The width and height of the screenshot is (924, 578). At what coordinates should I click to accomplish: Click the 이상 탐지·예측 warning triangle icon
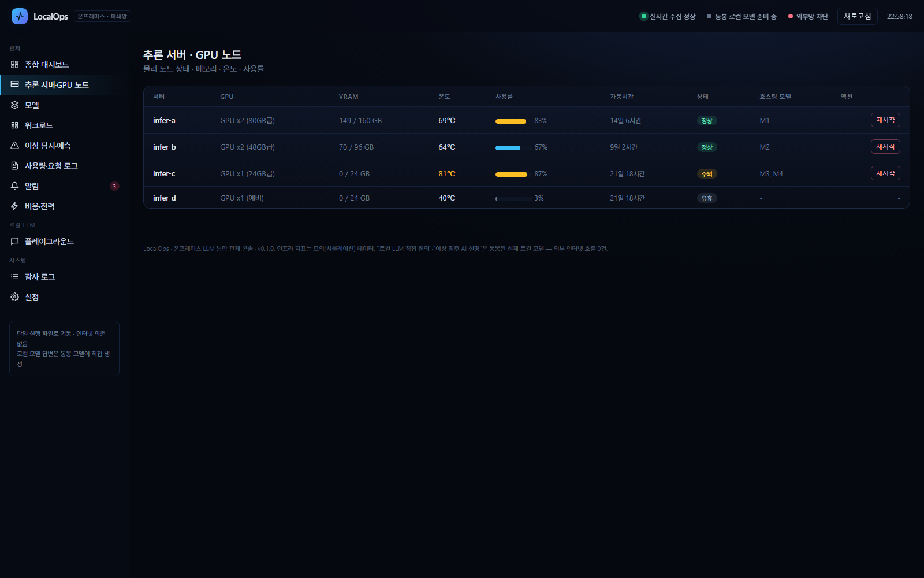point(15,146)
